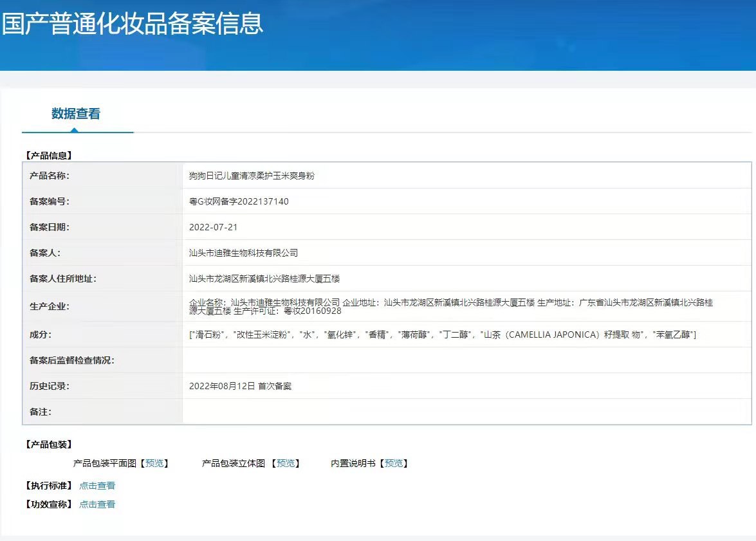The image size is (756, 541).
Task: Click the 成分: label
Action: point(41,335)
